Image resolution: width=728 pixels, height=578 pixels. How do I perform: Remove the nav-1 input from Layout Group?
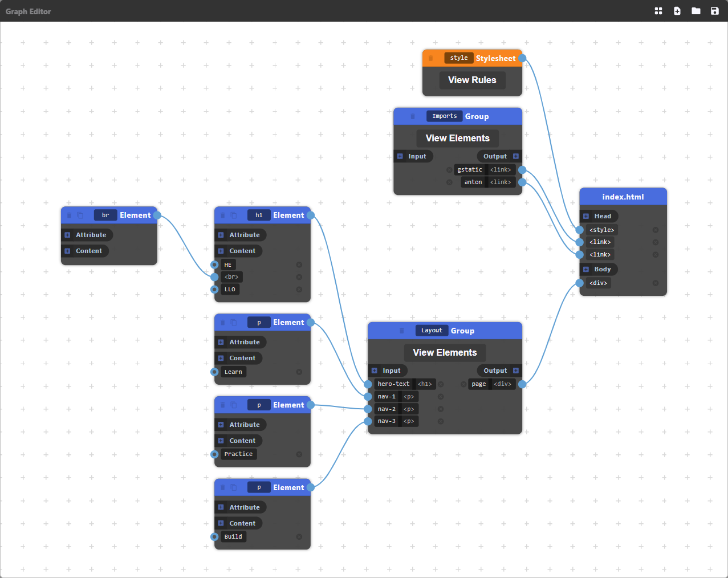click(441, 396)
